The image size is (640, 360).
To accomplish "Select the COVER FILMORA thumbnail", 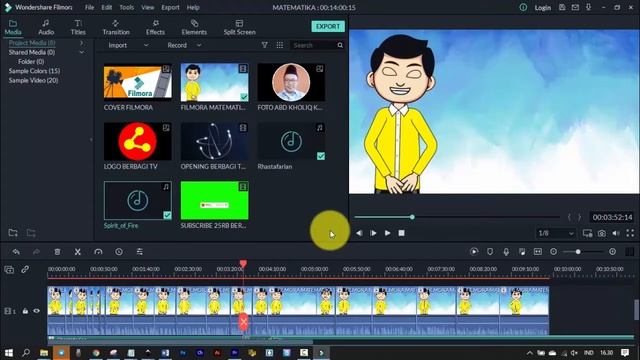I will [x=138, y=82].
